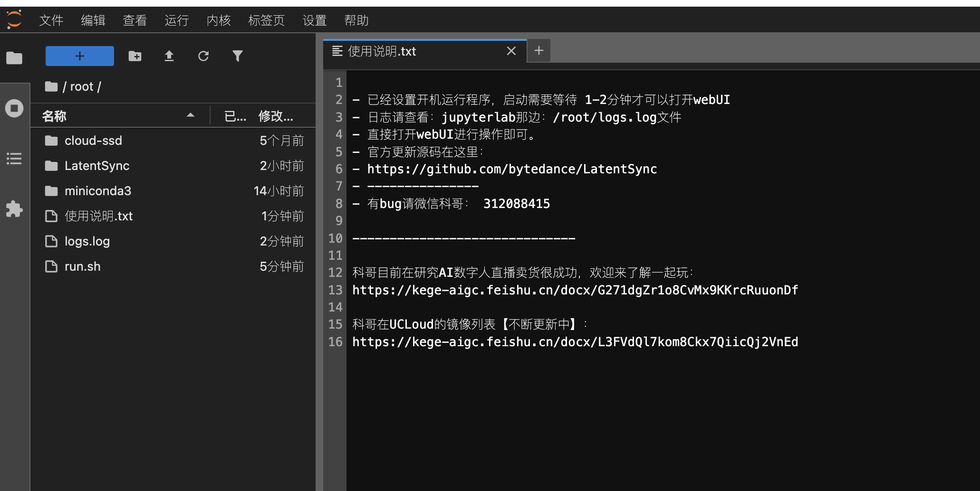Click the run.sh file icon
The image size is (980, 491).
pyautogui.click(x=51, y=266)
